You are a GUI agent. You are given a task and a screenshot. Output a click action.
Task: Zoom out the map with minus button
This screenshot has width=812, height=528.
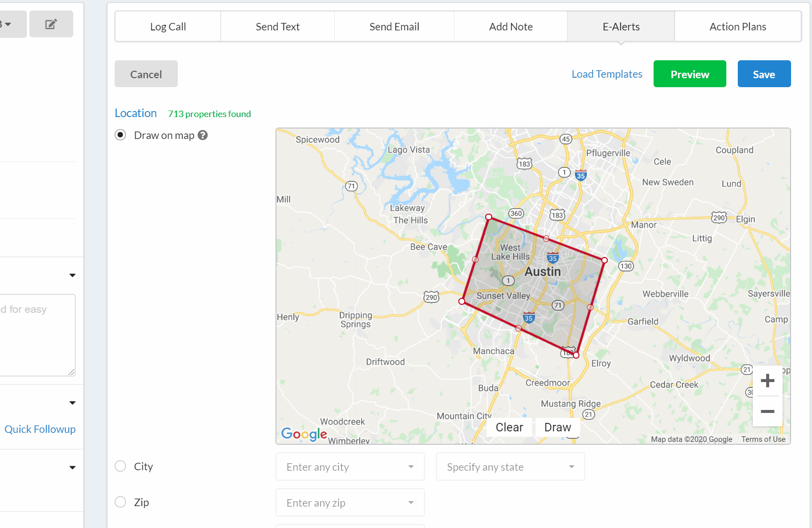pos(767,411)
